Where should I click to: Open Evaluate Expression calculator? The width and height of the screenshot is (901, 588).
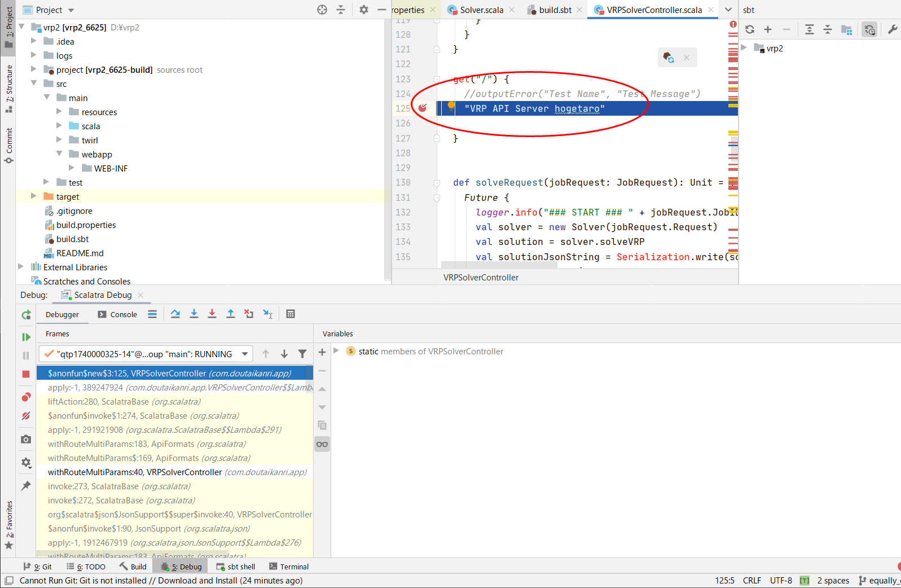[x=291, y=314]
